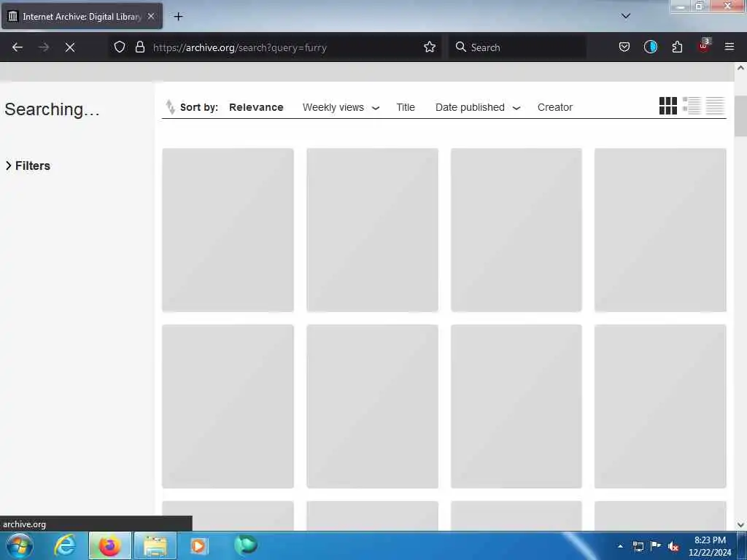Switch to extended list view
Screen dimensions: 747x560
point(692,106)
